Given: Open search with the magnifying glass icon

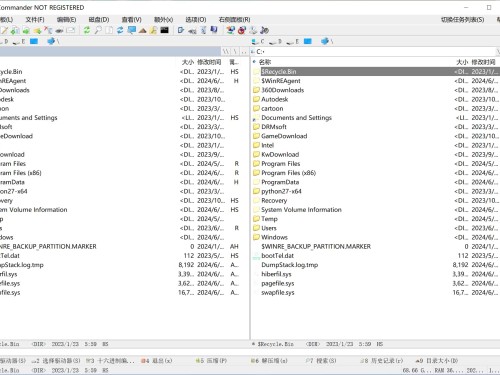Looking at the screenshot, I should (x=98, y=30).
